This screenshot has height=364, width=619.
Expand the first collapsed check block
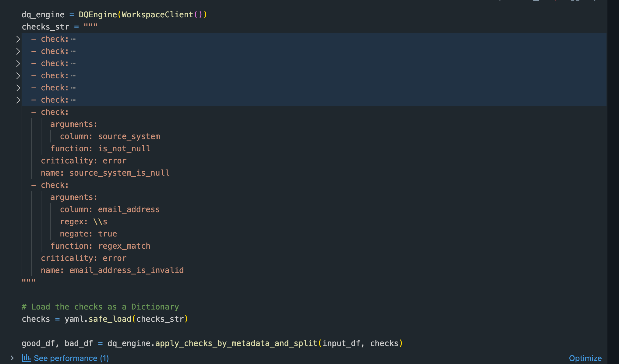(x=18, y=39)
